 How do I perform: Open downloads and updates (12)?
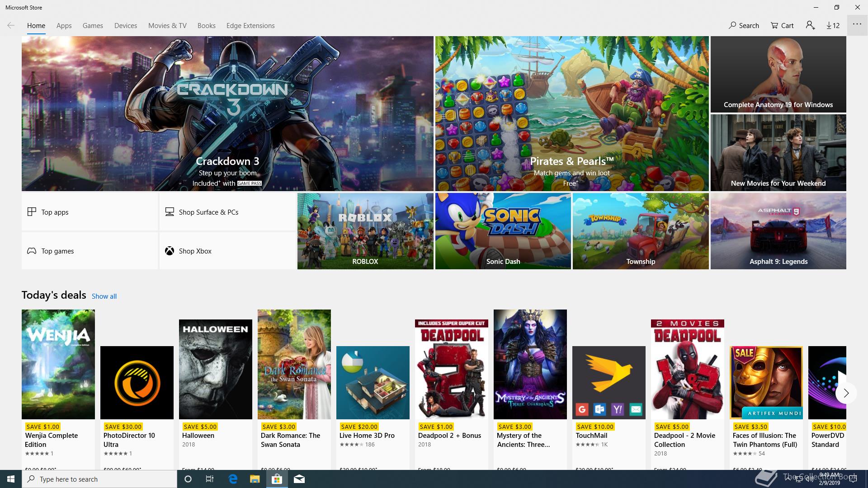(833, 25)
